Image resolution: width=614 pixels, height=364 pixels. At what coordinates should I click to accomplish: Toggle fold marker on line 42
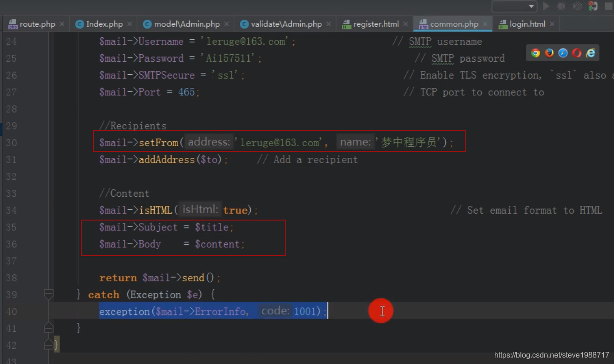pos(49,345)
